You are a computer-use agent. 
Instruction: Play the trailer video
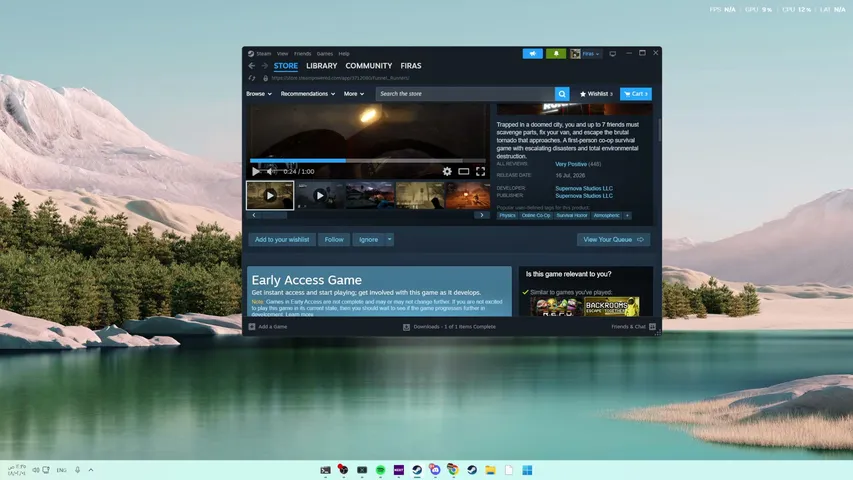pyautogui.click(x=255, y=171)
